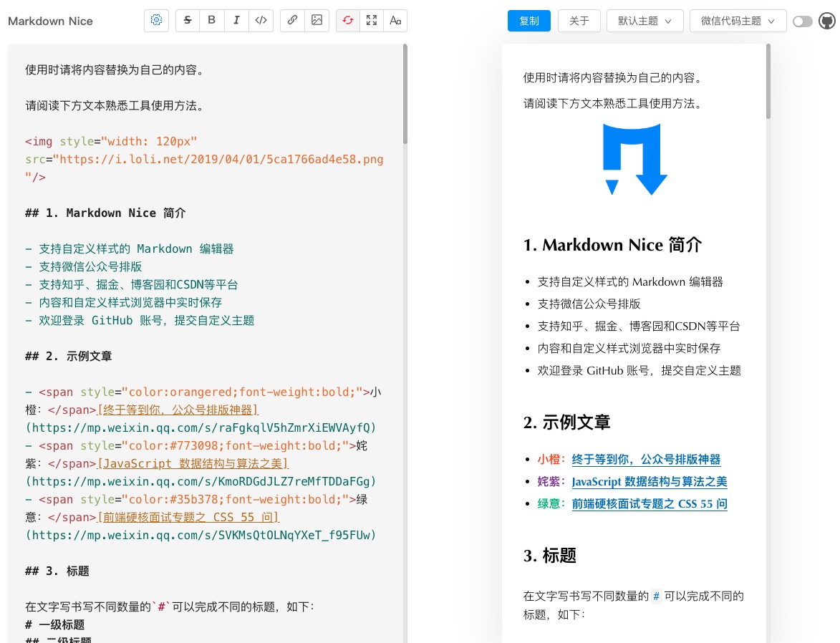This screenshot has height=643, width=840.
Task: Enter fullscreen mode using the expand icon
Action: (x=372, y=20)
